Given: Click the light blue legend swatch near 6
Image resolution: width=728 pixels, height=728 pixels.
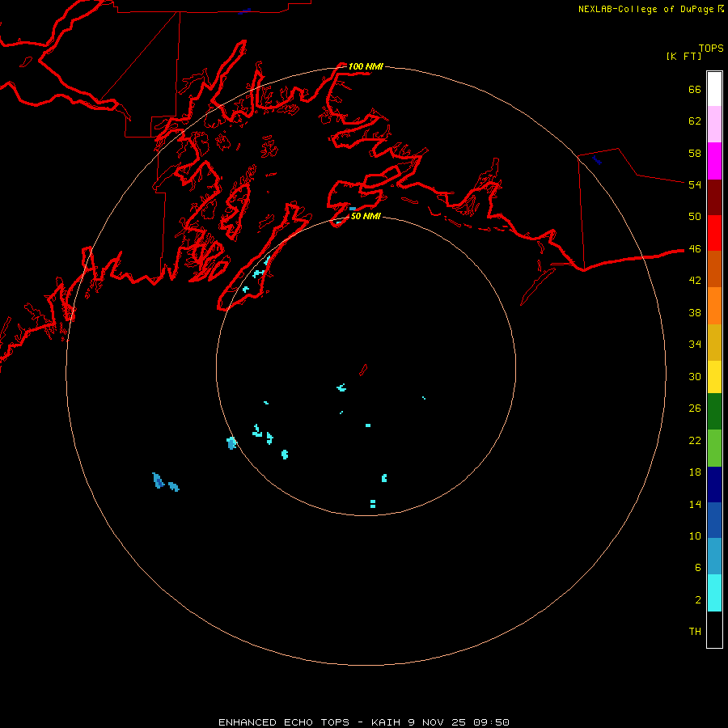Looking at the screenshot, I should (714, 557).
